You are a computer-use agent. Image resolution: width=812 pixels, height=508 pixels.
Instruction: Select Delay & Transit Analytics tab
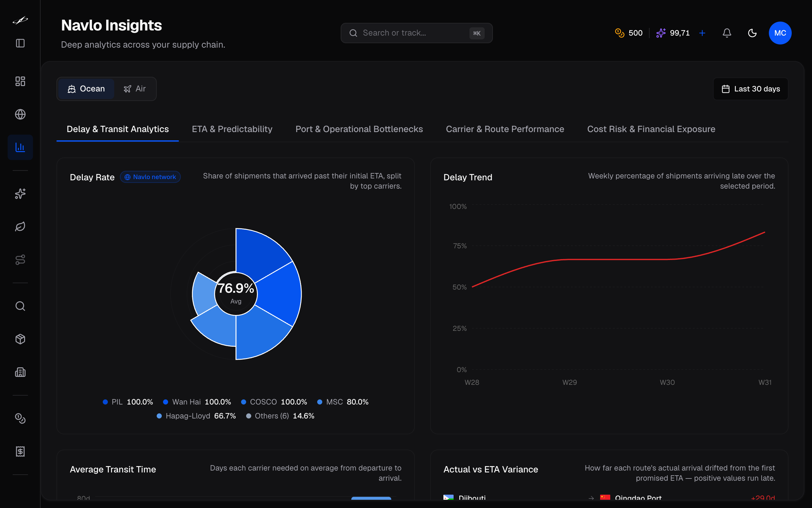pyautogui.click(x=118, y=129)
